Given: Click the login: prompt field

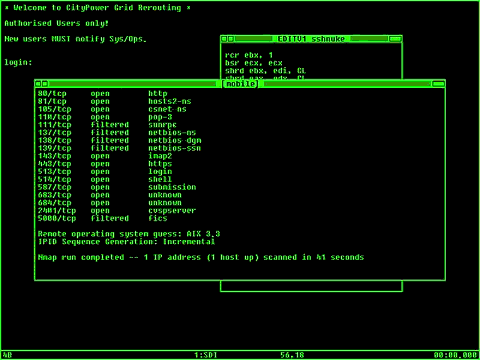Looking at the screenshot, I should [18, 62].
